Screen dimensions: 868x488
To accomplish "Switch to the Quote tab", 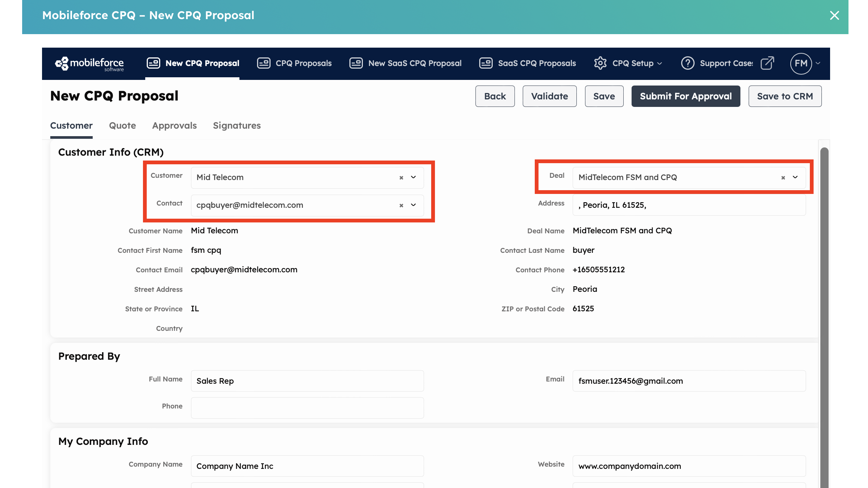I will coord(122,126).
